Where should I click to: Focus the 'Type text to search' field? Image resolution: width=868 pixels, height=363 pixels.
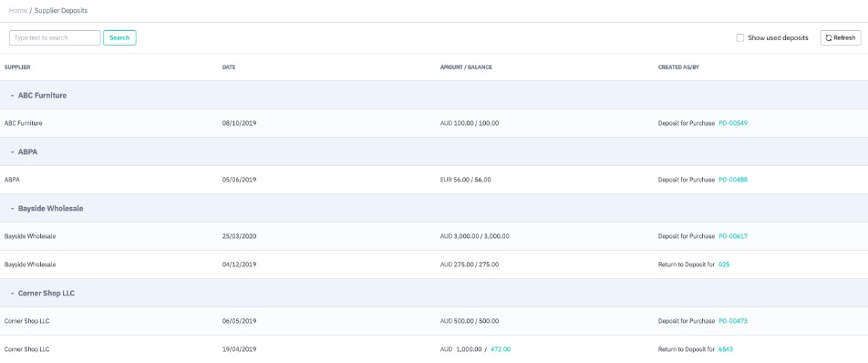55,37
